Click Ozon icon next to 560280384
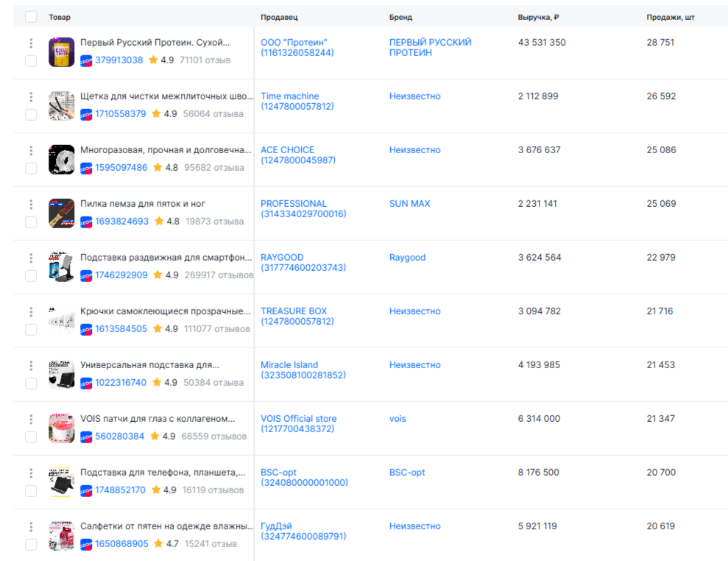728x561 pixels. pyautogui.click(x=86, y=437)
